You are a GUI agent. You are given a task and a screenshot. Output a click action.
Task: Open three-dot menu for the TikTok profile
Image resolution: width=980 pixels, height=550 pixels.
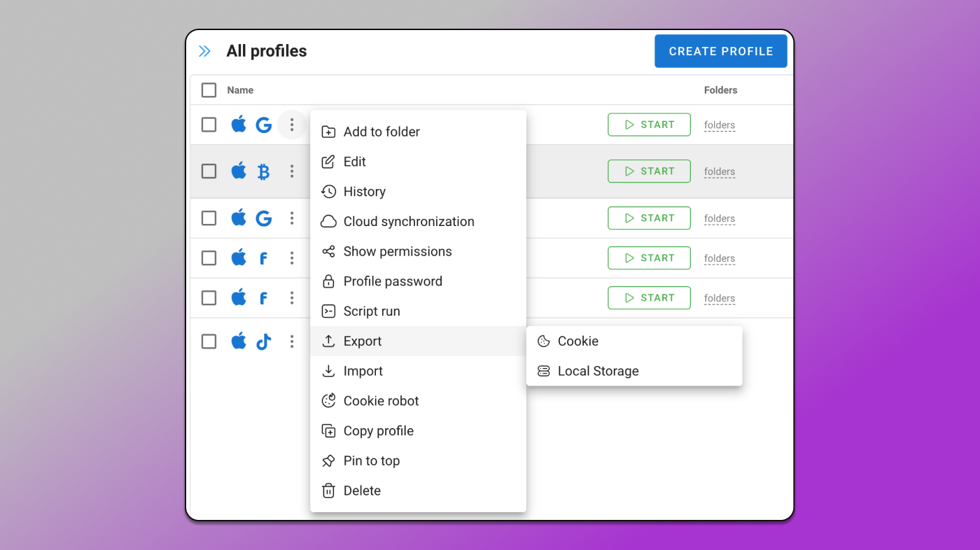pos(292,341)
